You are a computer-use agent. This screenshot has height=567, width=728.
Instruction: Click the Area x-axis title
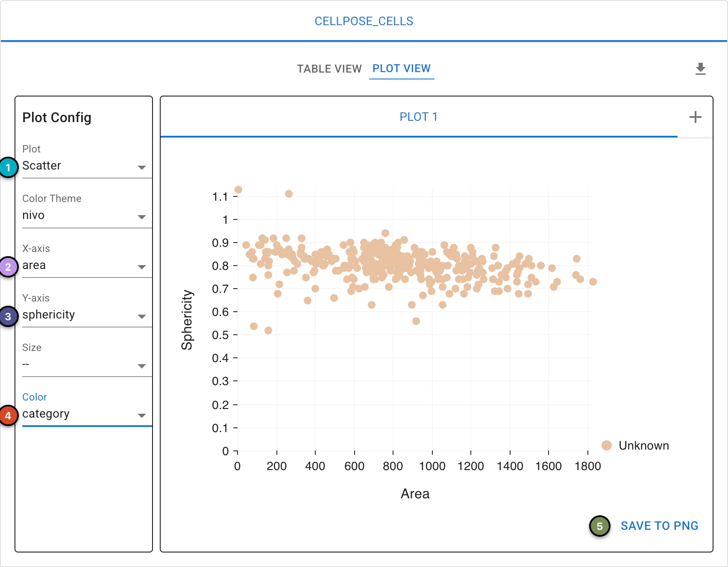[415, 494]
